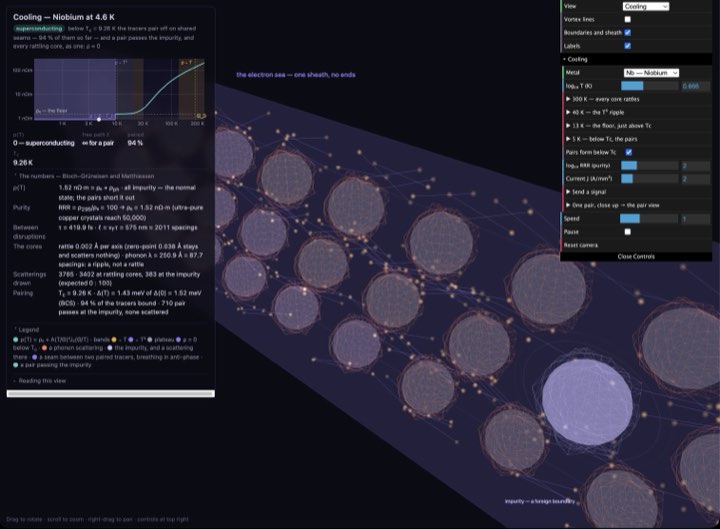Click Reset camera
Screen dimensions: 720x529
click(x=636, y=245)
